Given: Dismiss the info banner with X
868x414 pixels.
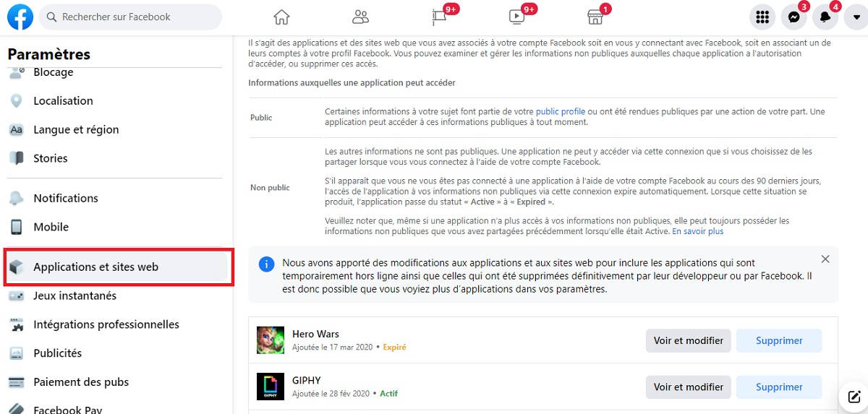Looking at the screenshot, I should click(825, 259).
